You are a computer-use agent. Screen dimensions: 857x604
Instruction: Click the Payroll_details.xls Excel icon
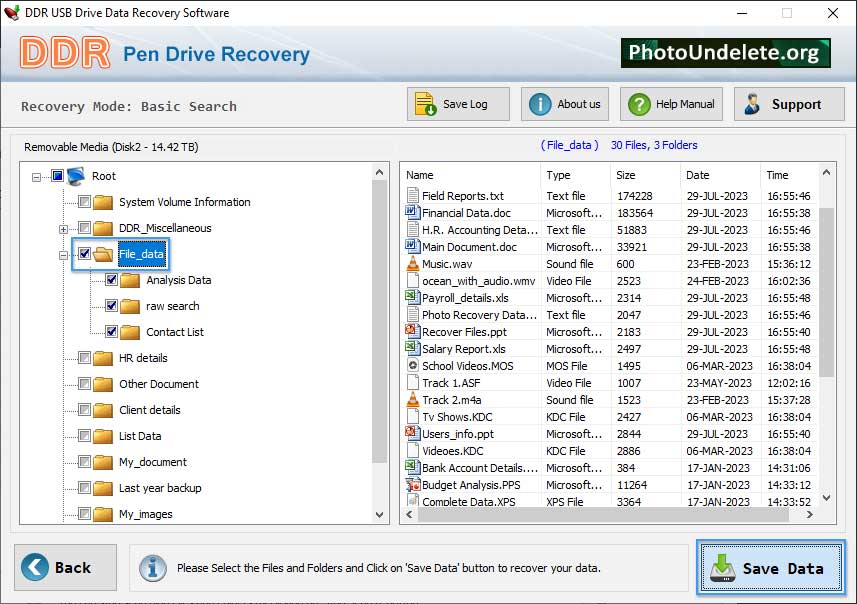[x=412, y=297]
